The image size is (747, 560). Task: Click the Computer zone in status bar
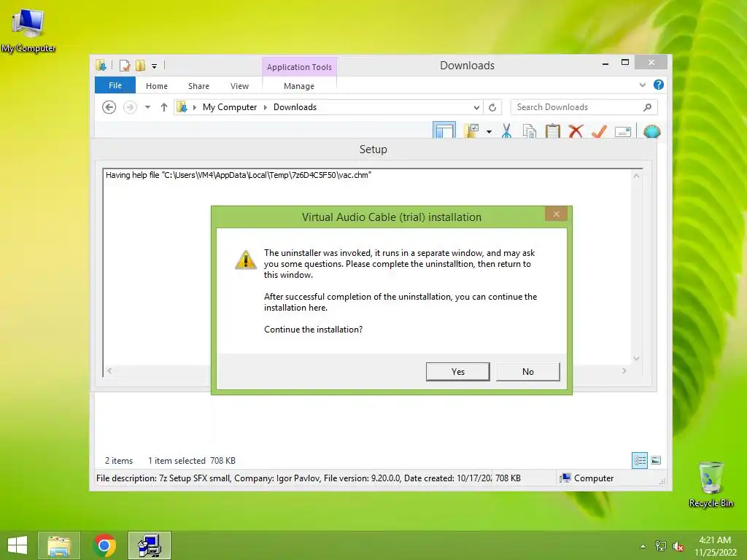point(587,478)
